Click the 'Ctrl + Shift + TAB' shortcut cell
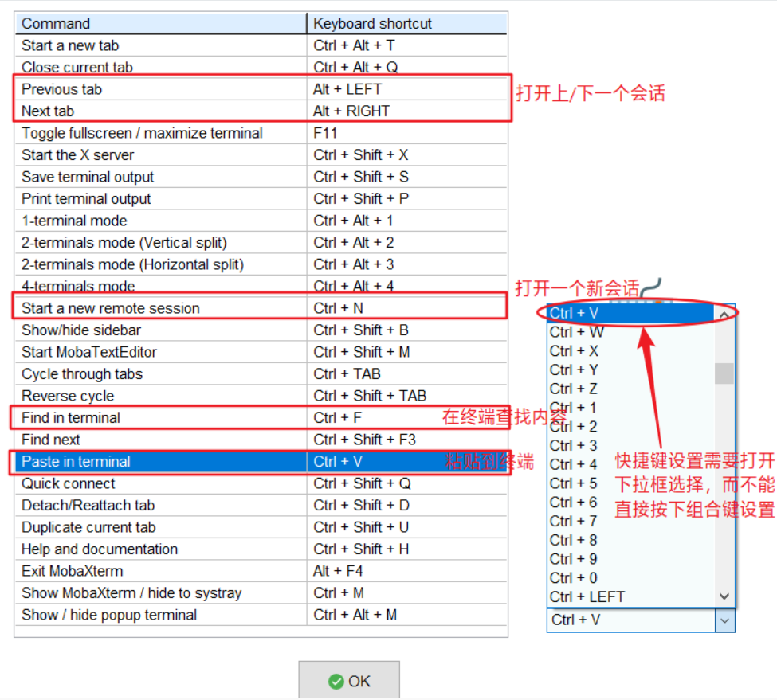 [407, 396]
